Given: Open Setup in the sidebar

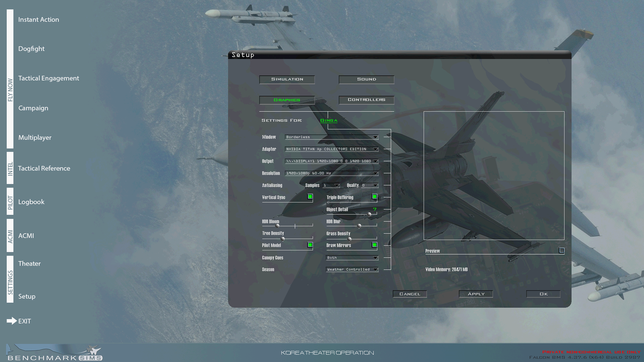Looking at the screenshot, I should tap(27, 296).
